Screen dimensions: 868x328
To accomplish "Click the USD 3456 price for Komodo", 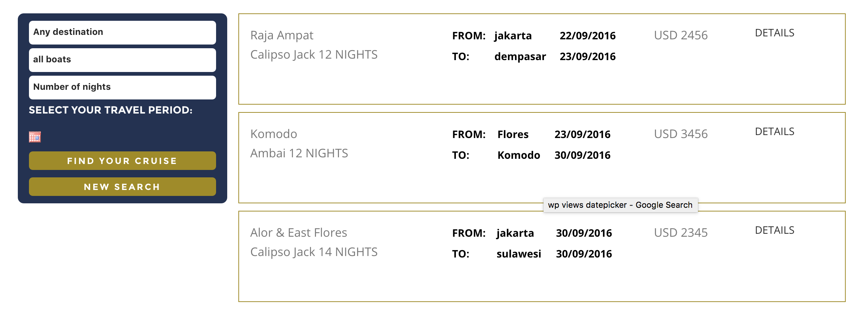I will [x=681, y=134].
